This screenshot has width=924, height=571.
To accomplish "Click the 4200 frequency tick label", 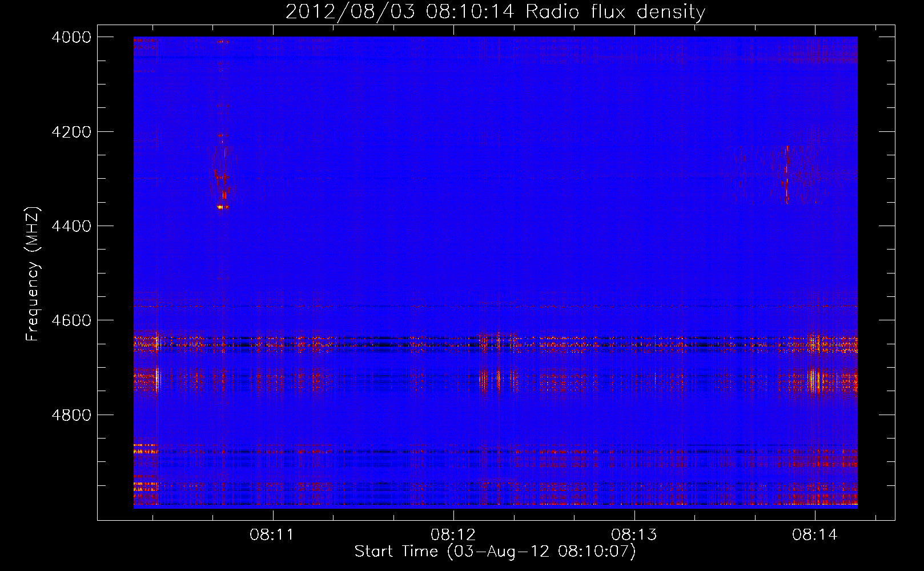I will pos(71,132).
